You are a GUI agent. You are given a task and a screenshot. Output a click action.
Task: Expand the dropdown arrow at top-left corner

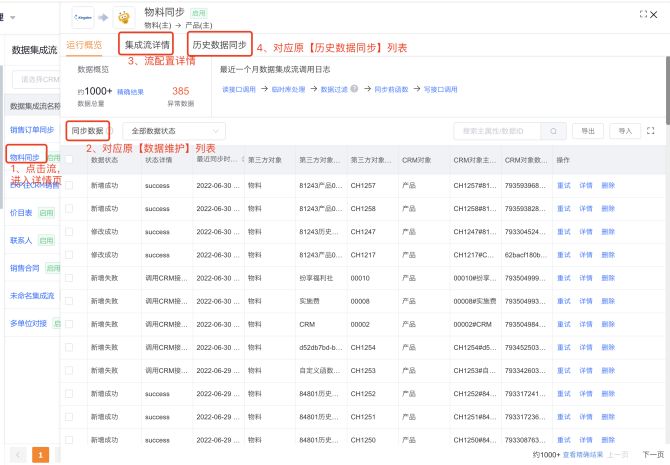coord(11,16)
